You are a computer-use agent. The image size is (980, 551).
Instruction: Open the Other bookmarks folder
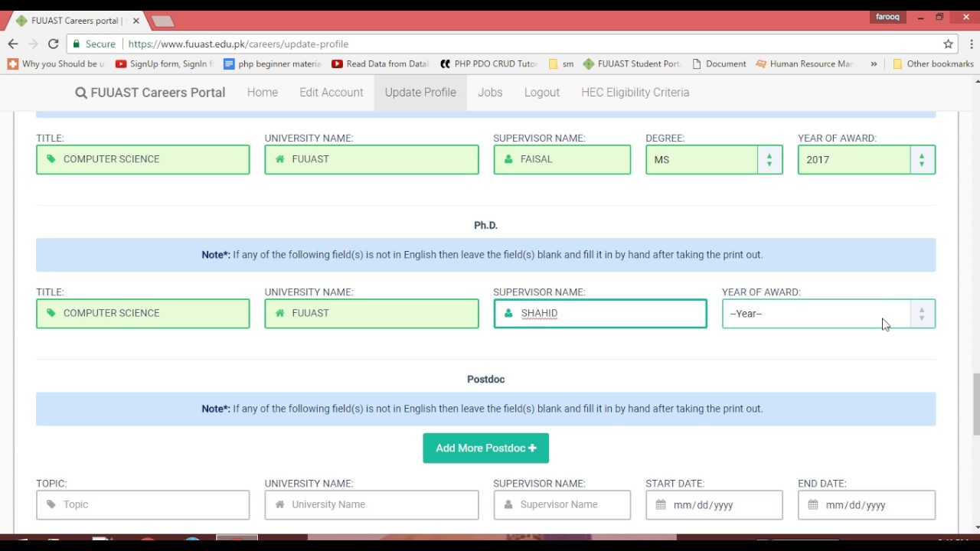pyautogui.click(x=933, y=64)
